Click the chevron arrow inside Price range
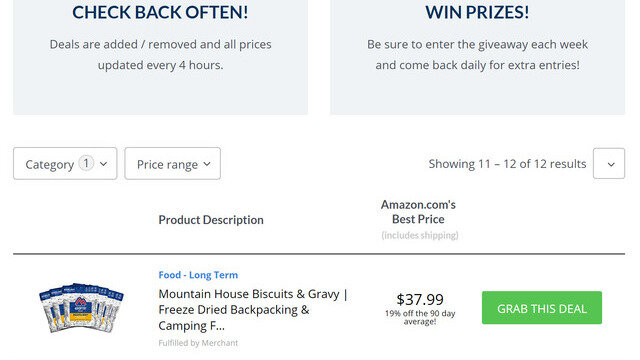This screenshot has height=360, width=640. pos(207,164)
